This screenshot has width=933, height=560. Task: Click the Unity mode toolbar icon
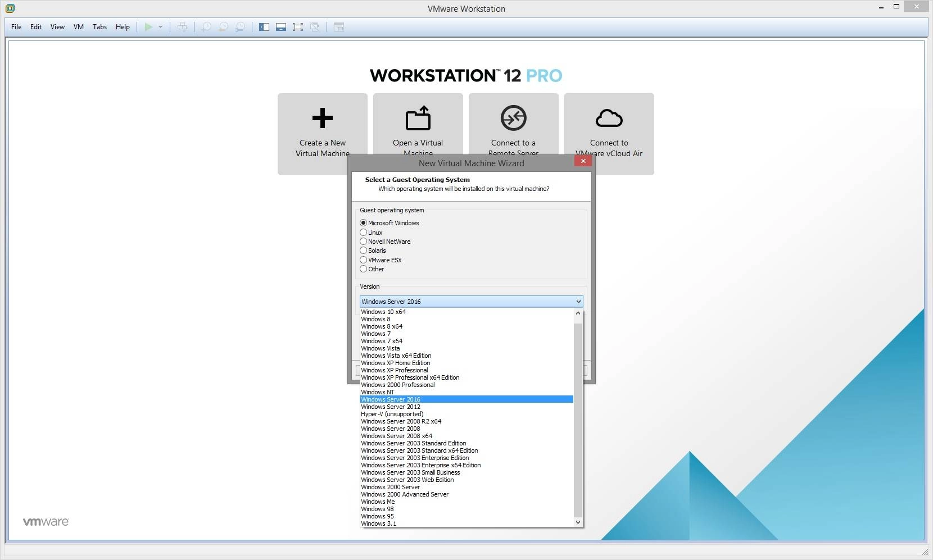pyautogui.click(x=315, y=27)
